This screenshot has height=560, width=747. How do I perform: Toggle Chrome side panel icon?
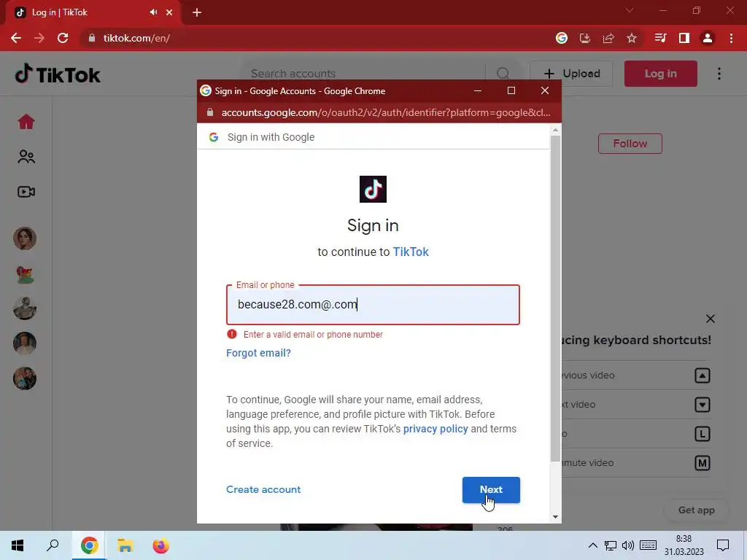(x=684, y=38)
